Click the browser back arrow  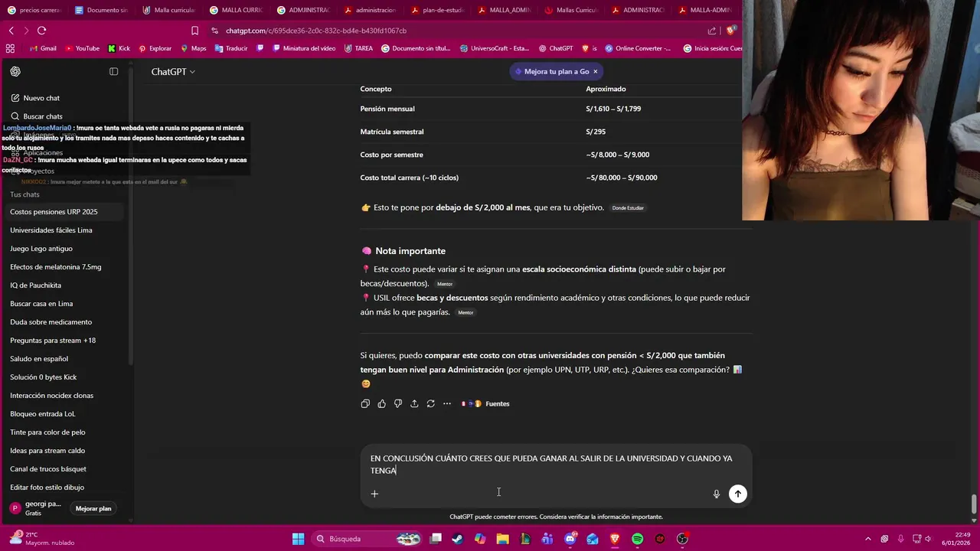[x=11, y=31]
